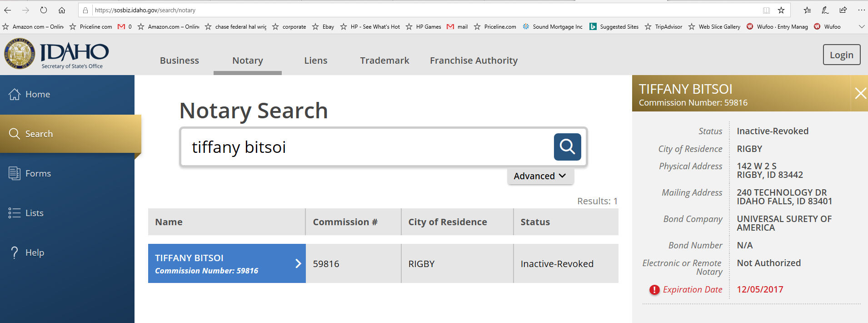This screenshot has width=868, height=323.
Task: Click the Login button
Action: [x=841, y=55]
